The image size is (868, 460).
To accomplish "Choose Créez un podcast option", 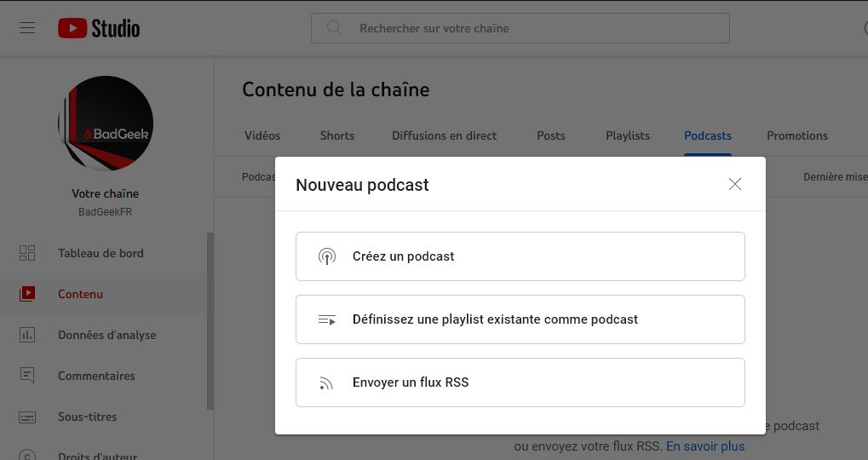I will (520, 256).
